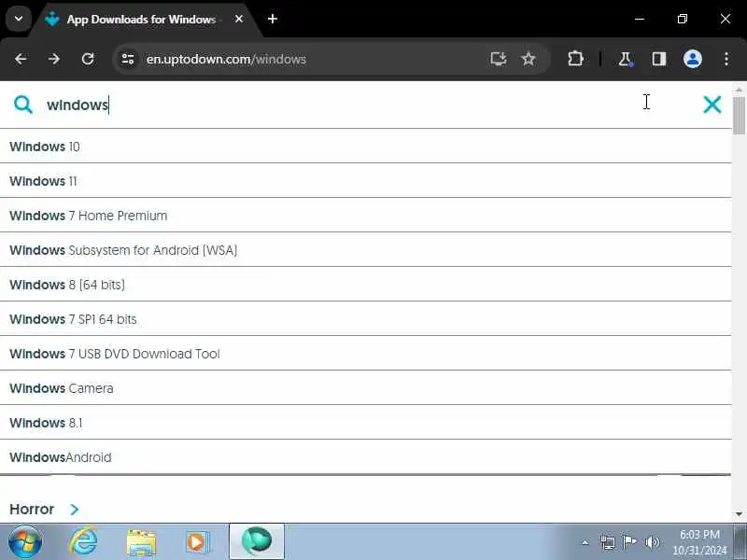
Task: Open 'Windows 7 Home Premium' suggestion
Action: pyautogui.click(x=365, y=216)
